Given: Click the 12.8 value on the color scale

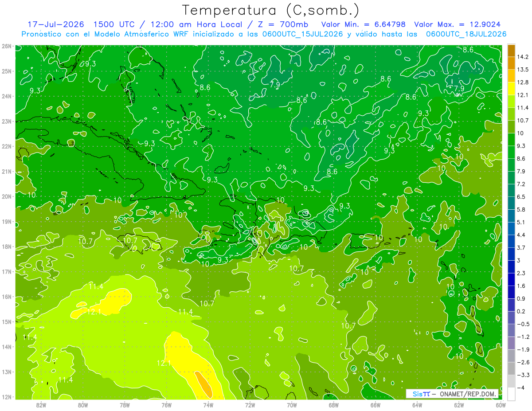Looking at the screenshot, I should coord(523,82).
